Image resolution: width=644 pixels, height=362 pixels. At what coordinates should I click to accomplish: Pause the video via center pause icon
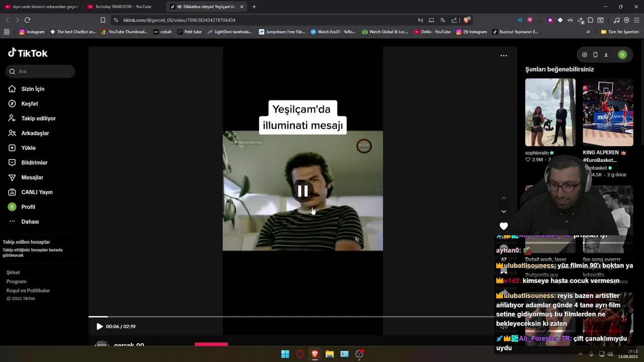coord(303,191)
